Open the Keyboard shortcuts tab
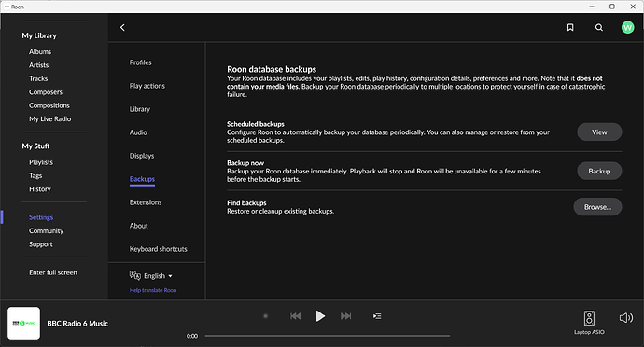 (x=158, y=249)
